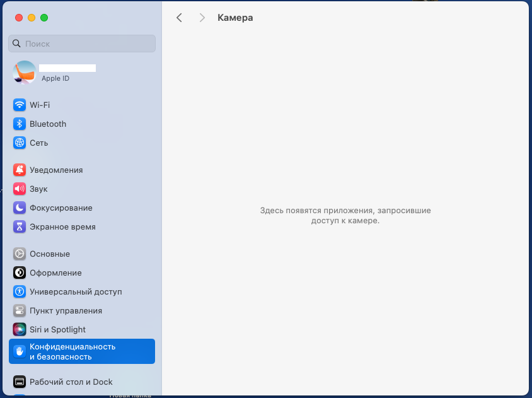Click the Основные gear icon
Viewport: 532px width, 398px height.
tap(20, 254)
